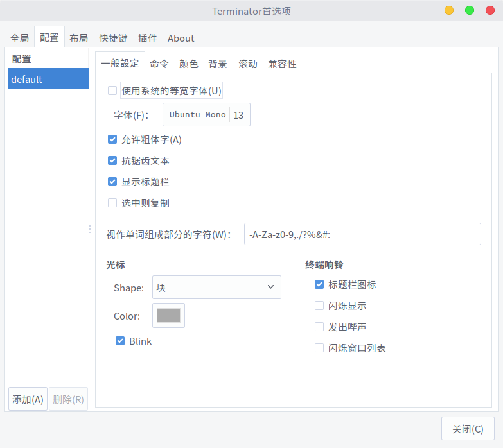Click the 关闭(C) button

(468, 429)
